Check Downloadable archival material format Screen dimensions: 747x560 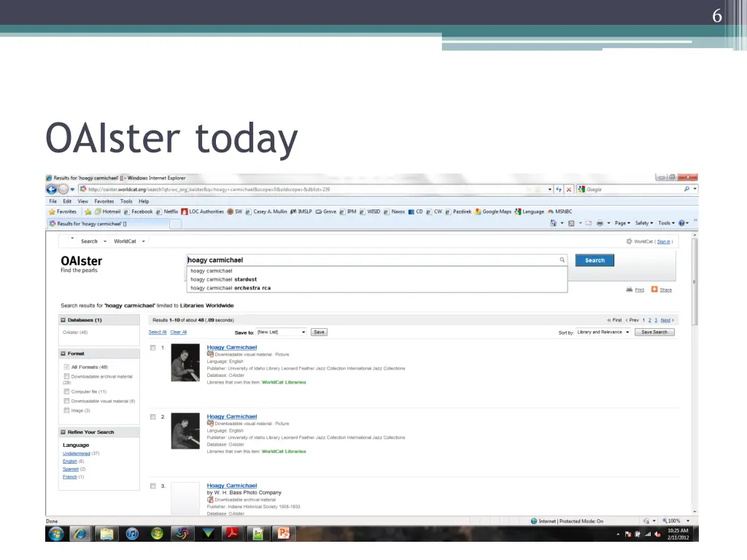pyautogui.click(x=66, y=376)
